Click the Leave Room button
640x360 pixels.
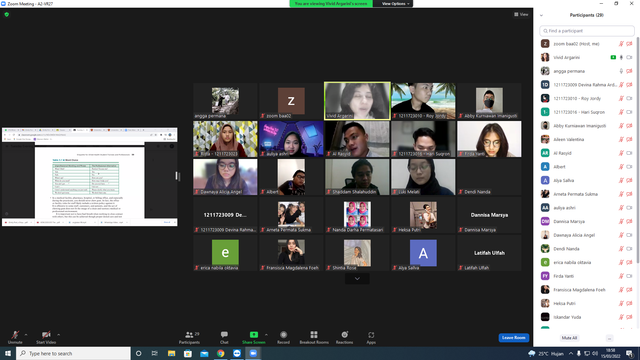[513, 338]
